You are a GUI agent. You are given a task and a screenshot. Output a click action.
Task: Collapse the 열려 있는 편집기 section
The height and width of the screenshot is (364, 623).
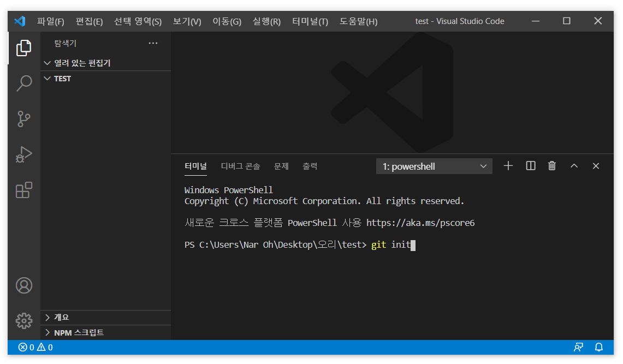point(106,63)
